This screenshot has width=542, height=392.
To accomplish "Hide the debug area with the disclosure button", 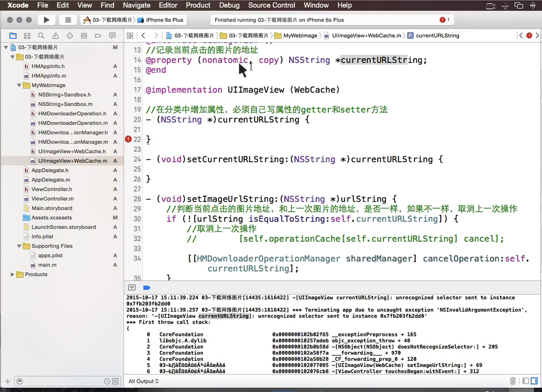I will (132, 288).
